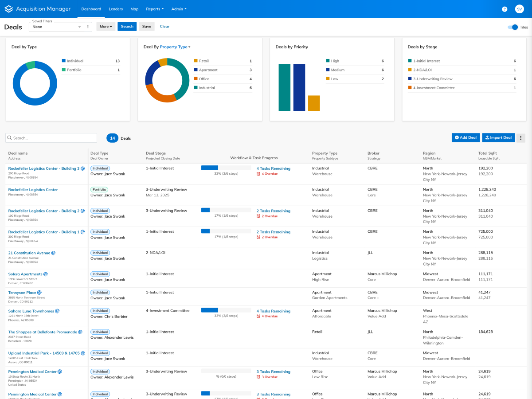532x399 pixels.
Task: Click the Add Deal button
Action: pos(465,138)
